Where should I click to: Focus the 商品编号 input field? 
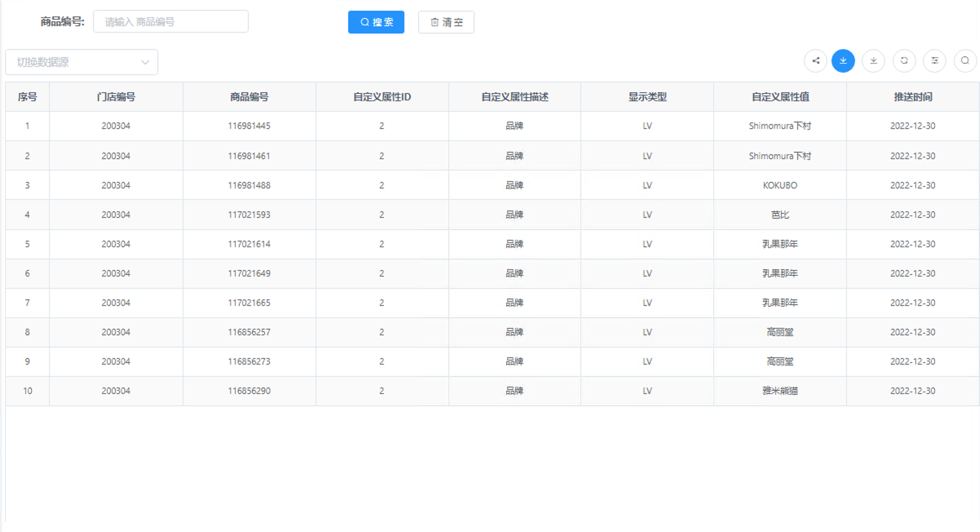point(170,22)
